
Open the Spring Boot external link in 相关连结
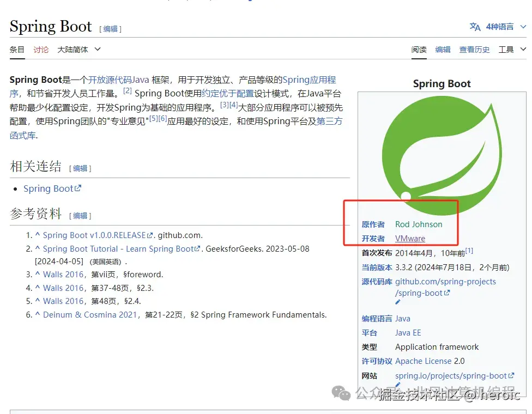[49, 188]
